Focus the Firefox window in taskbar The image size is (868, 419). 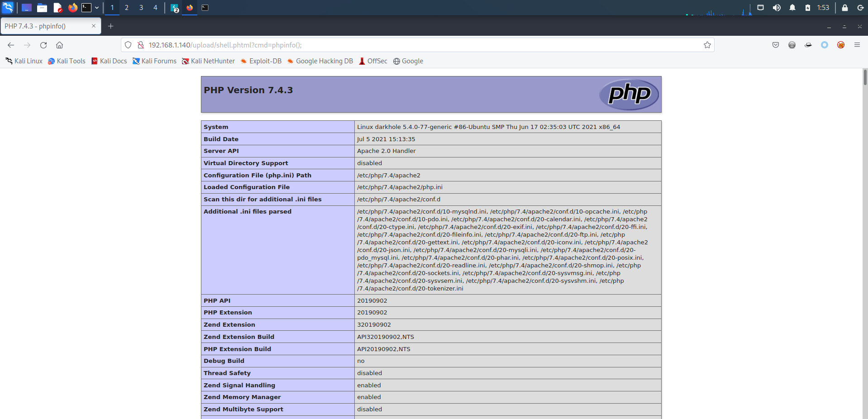point(190,8)
